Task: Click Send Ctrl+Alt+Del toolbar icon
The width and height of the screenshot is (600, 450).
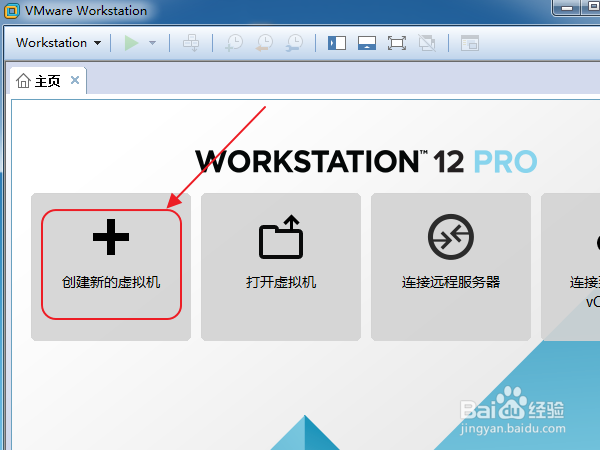Action: tap(191, 43)
